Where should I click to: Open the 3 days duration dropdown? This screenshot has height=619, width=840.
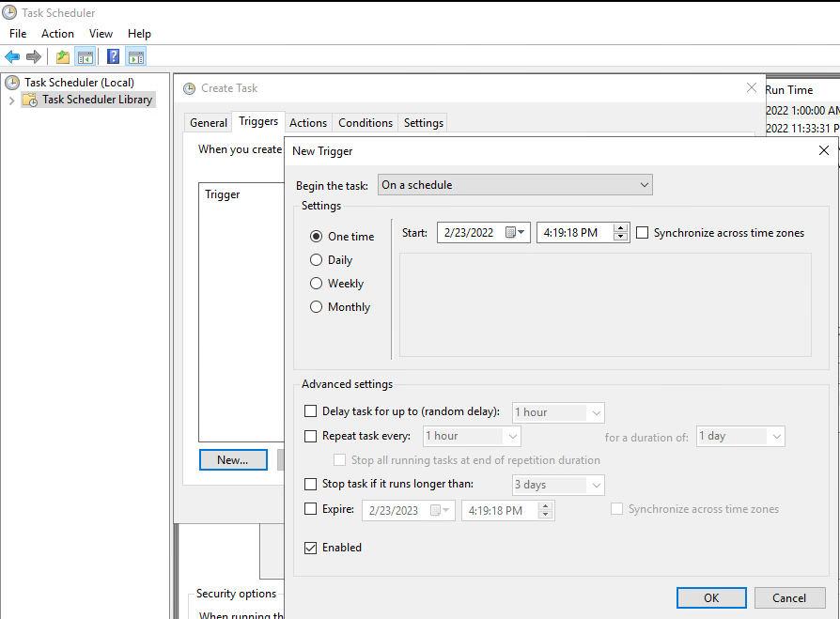[558, 485]
